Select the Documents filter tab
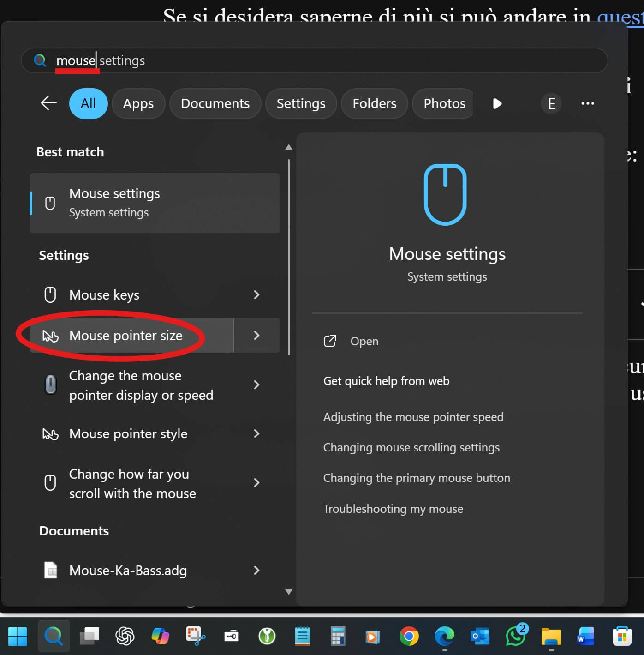644x655 pixels. pos(215,103)
